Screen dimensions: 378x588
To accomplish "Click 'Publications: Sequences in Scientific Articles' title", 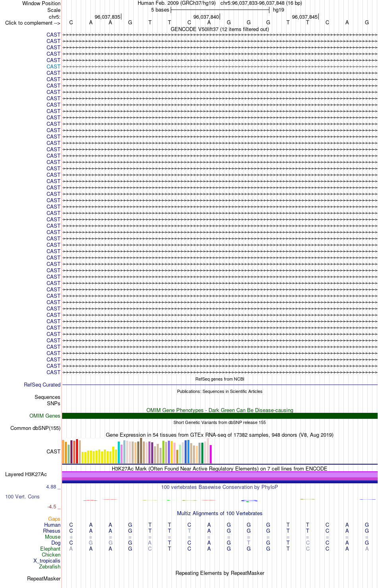I will 220,391.
